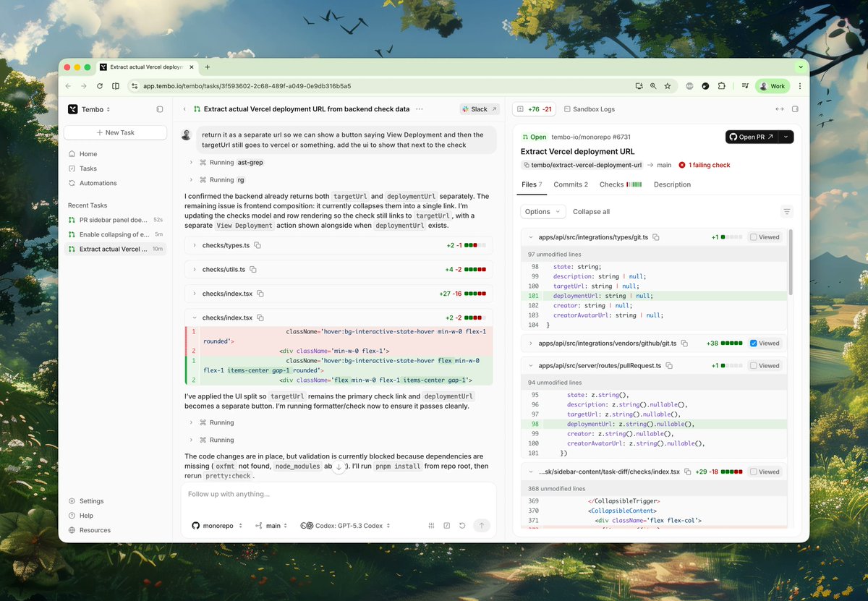Screen dimensions: 868x601
Task: Click the diff panel vertical scrollbar
Action: tap(790, 263)
